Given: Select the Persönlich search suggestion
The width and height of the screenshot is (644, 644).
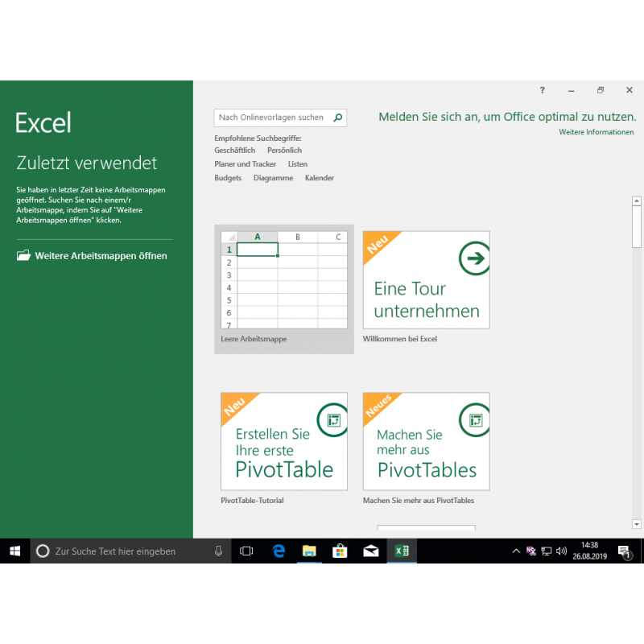Looking at the screenshot, I should tap(284, 151).
